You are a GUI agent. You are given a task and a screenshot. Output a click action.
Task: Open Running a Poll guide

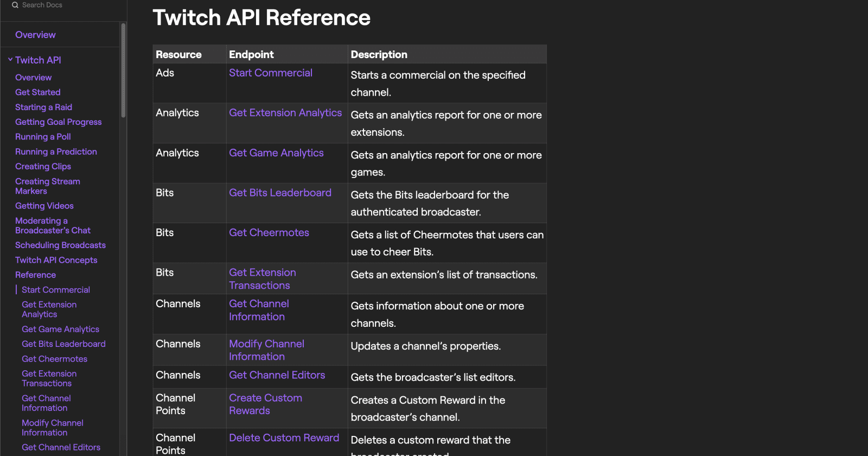coord(43,137)
